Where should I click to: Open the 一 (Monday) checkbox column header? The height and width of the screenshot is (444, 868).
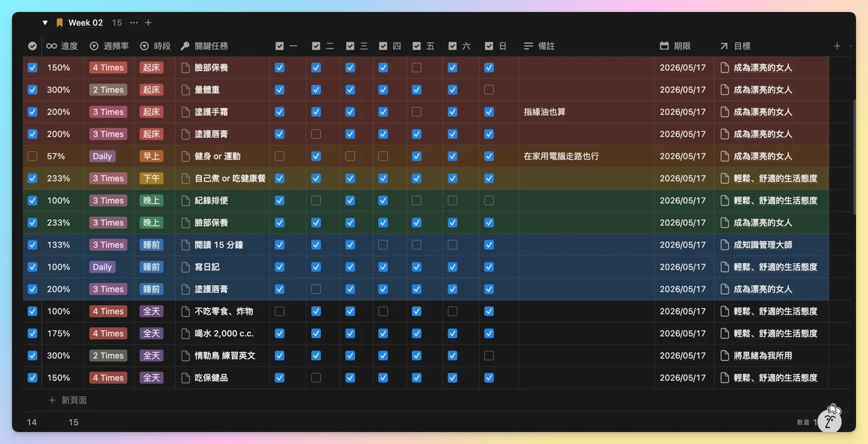click(x=286, y=46)
